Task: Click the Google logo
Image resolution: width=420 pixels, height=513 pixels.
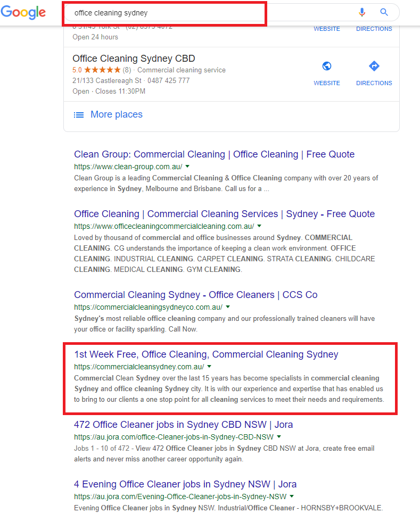Action: [23, 13]
